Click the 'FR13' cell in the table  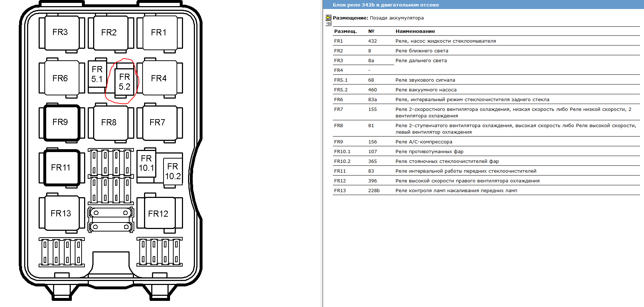[x=340, y=191]
